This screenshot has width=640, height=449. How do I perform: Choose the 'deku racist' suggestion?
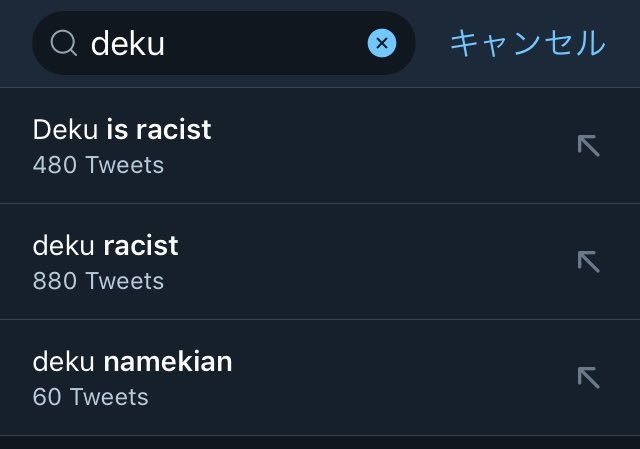(x=320, y=261)
